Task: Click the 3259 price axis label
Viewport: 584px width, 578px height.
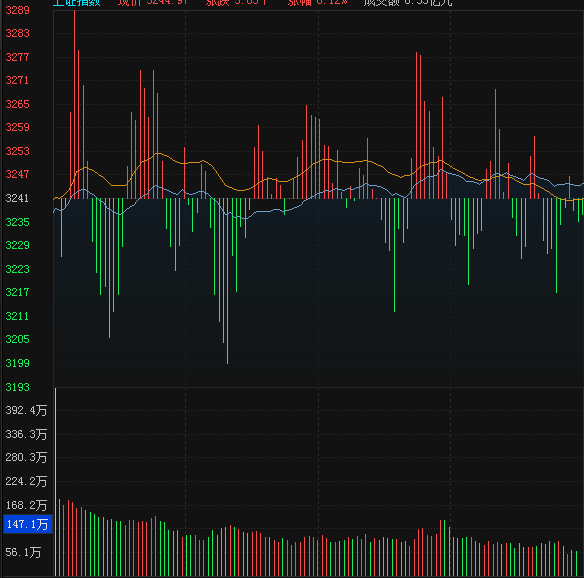Action: pyautogui.click(x=18, y=127)
